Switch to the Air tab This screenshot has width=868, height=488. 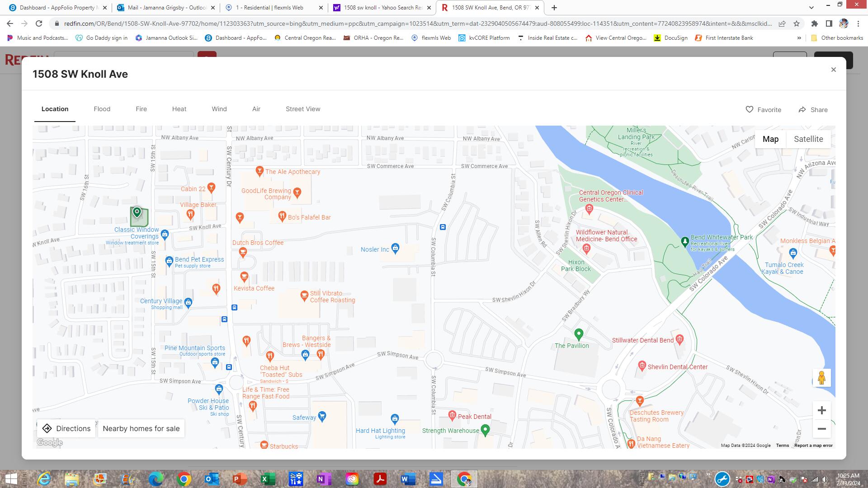coord(256,109)
